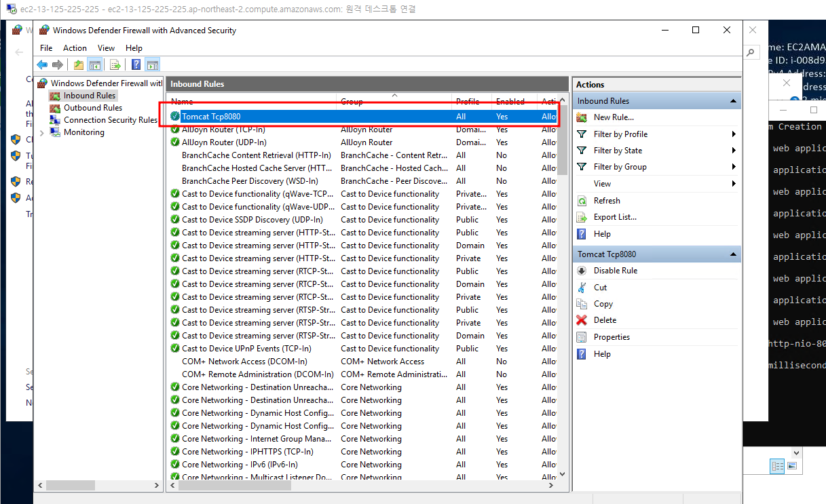This screenshot has width=826, height=504.
Task: Click the Properties icon in Actions pane
Action: [x=582, y=337]
